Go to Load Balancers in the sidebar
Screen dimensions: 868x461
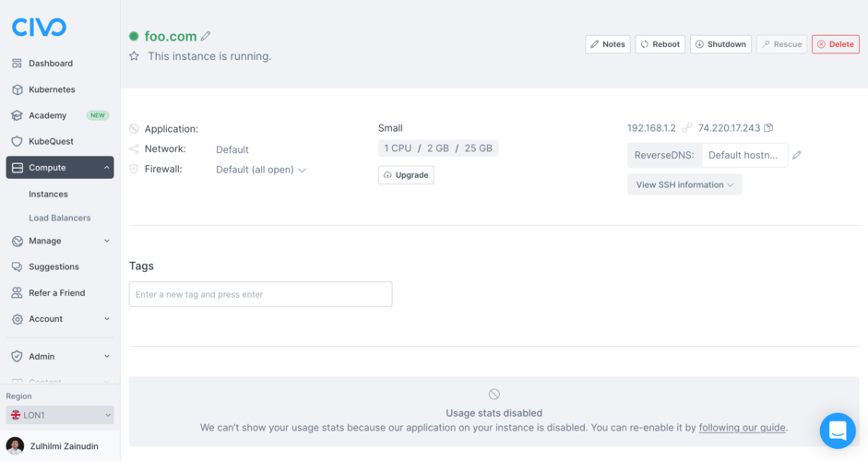point(60,218)
